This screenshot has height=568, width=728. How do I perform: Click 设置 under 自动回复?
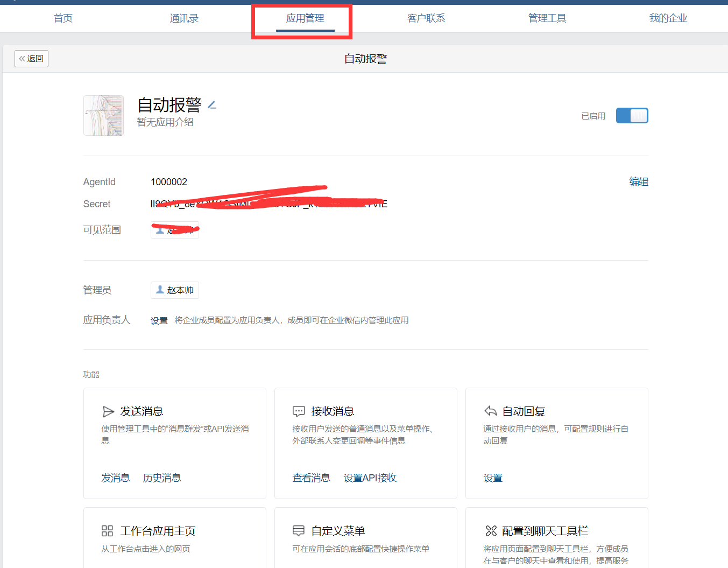coord(493,478)
